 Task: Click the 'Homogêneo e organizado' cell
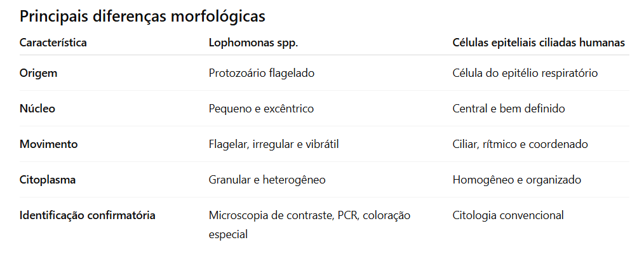point(517,180)
